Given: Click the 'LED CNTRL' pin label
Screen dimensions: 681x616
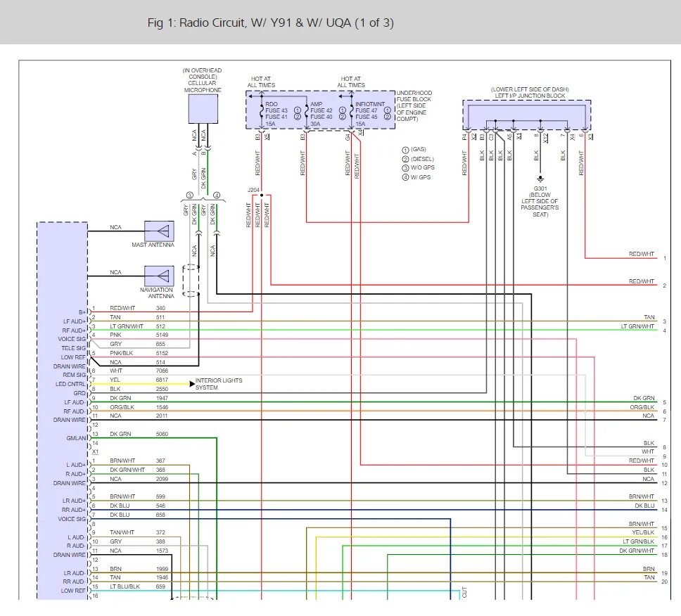Looking at the screenshot, I should pos(70,384).
